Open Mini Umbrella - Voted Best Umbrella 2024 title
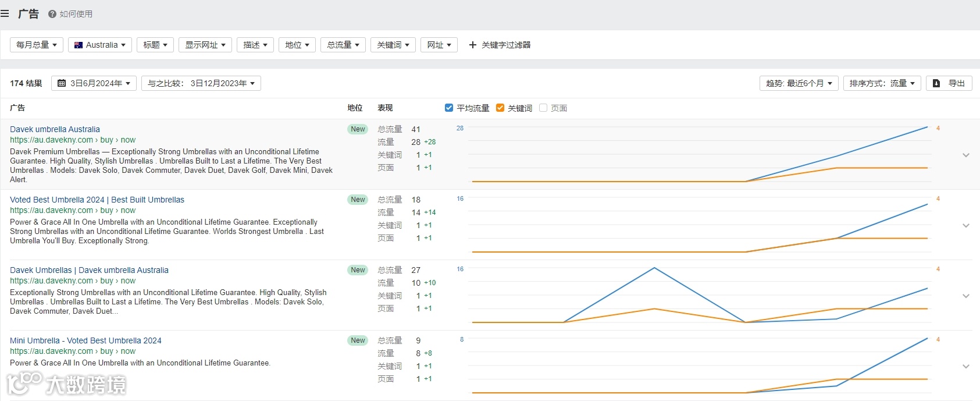The width and height of the screenshot is (980, 401). pos(85,340)
